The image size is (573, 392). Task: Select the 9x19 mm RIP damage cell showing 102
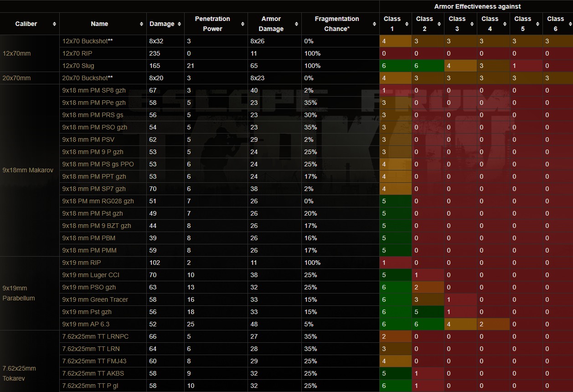155,263
